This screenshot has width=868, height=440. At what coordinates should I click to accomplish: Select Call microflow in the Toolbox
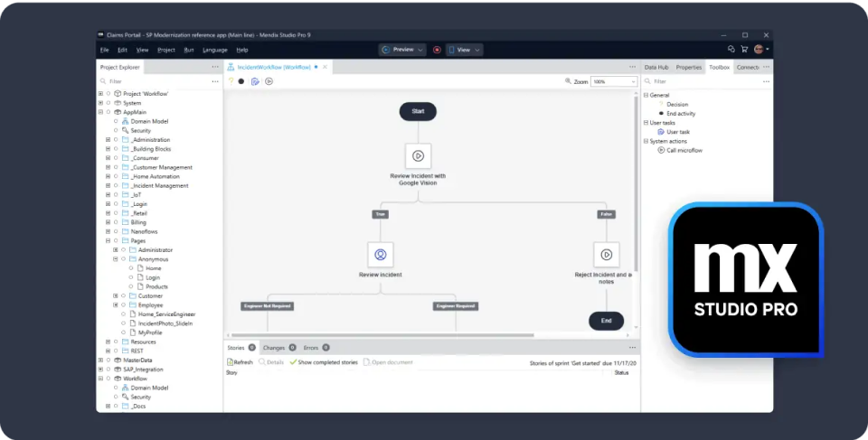coord(684,150)
